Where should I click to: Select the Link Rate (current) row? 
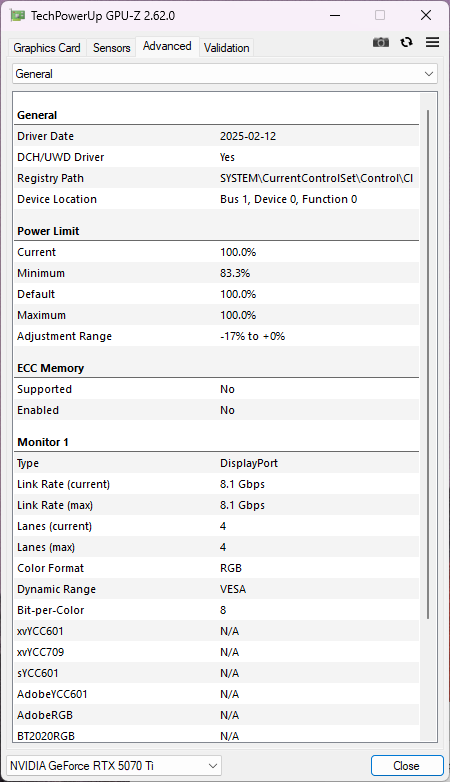pyautogui.click(x=217, y=484)
